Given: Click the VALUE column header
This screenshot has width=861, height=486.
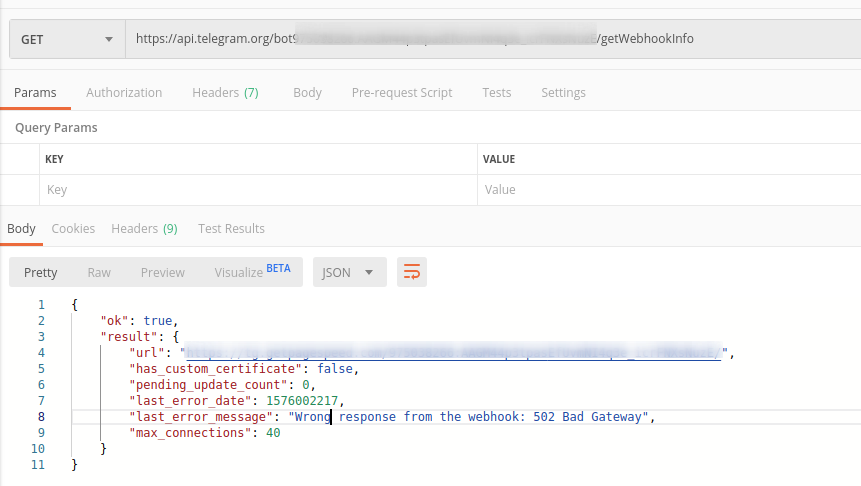Looking at the screenshot, I should pyautogui.click(x=499, y=159).
